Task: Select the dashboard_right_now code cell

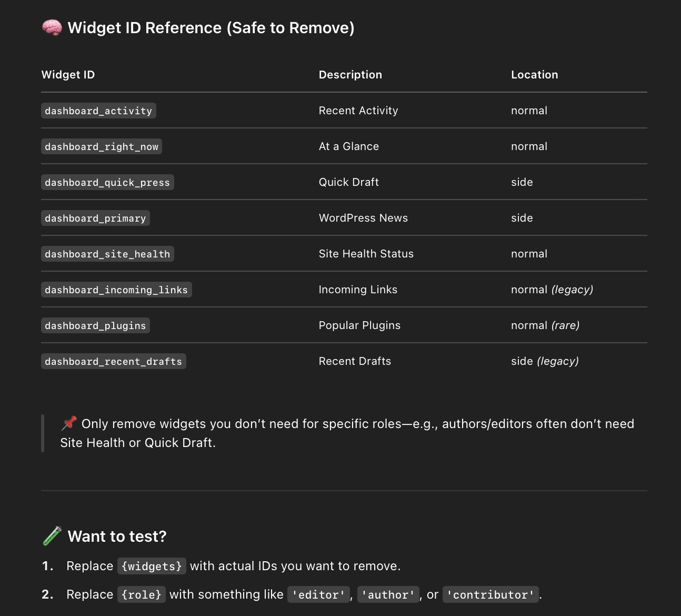Action: click(x=102, y=146)
